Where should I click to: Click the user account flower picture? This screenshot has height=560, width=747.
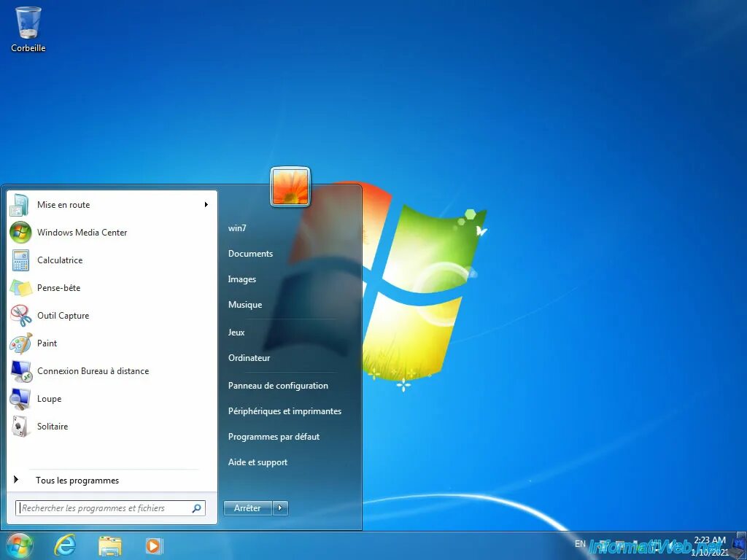[290, 187]
